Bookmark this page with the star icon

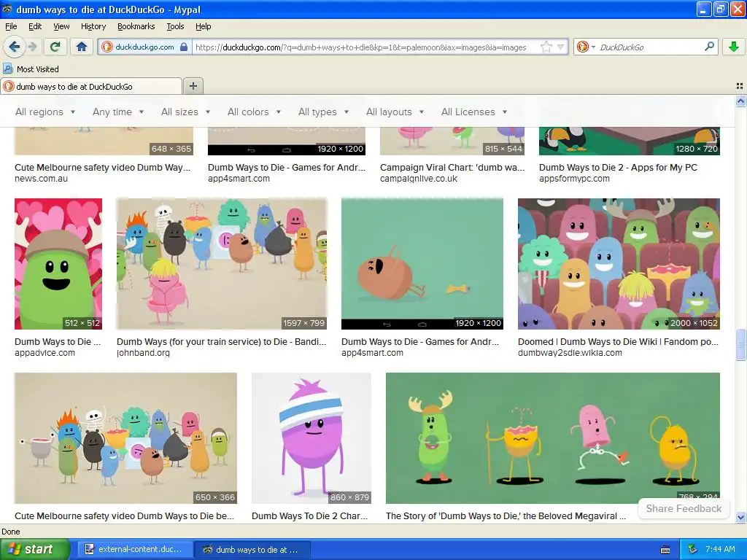[x=546, y=47]
